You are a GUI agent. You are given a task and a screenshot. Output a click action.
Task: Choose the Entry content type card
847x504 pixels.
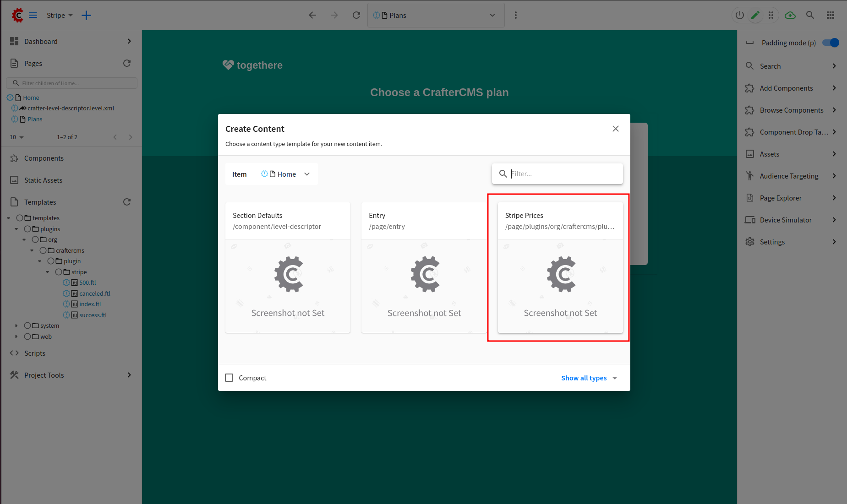pos(424,267)
